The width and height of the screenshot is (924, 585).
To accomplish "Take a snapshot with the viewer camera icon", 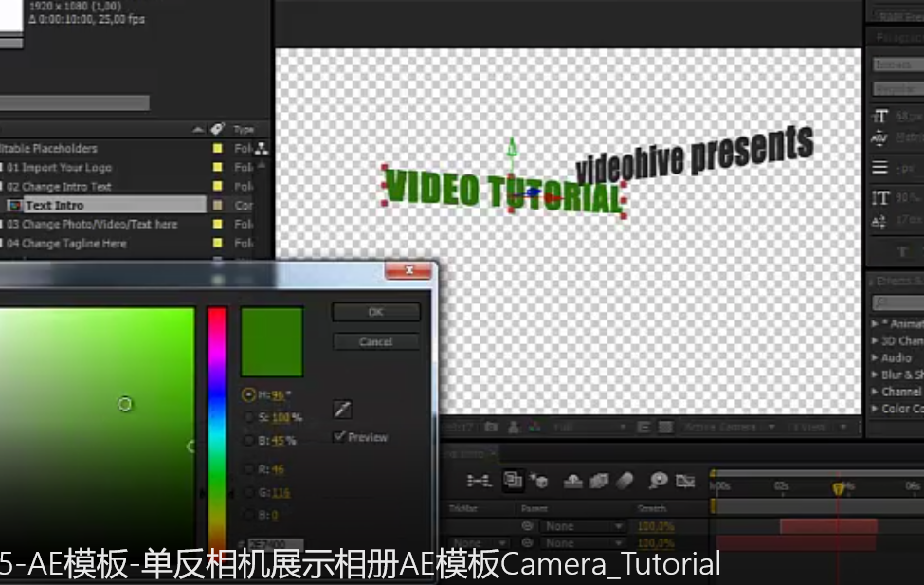I will pyautogui.click(x=491, y=427).
